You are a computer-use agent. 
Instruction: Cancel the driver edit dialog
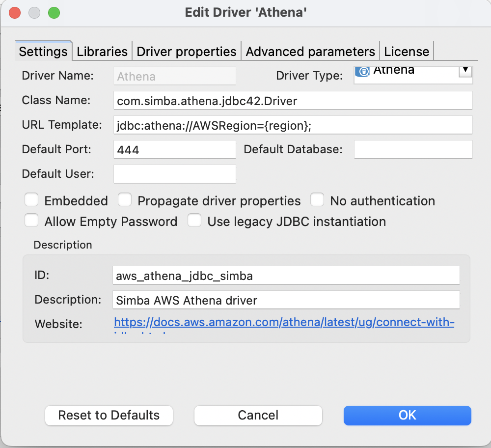coord(258,415)
